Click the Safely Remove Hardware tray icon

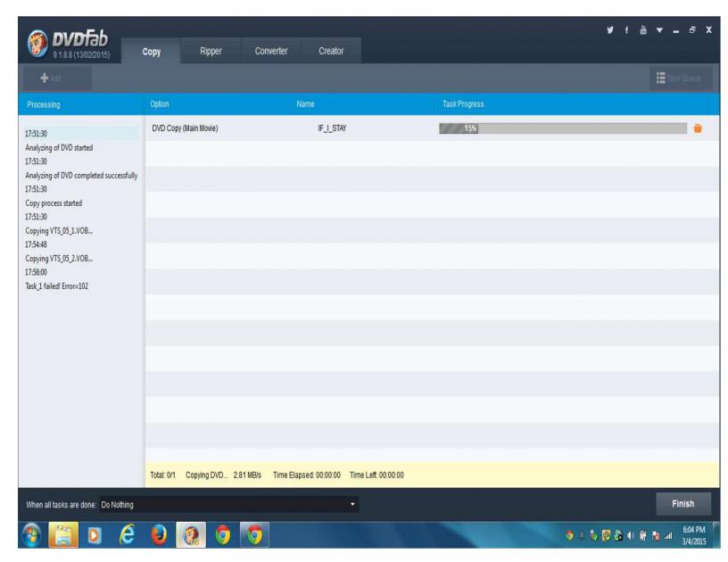click(x=593, y=536)
